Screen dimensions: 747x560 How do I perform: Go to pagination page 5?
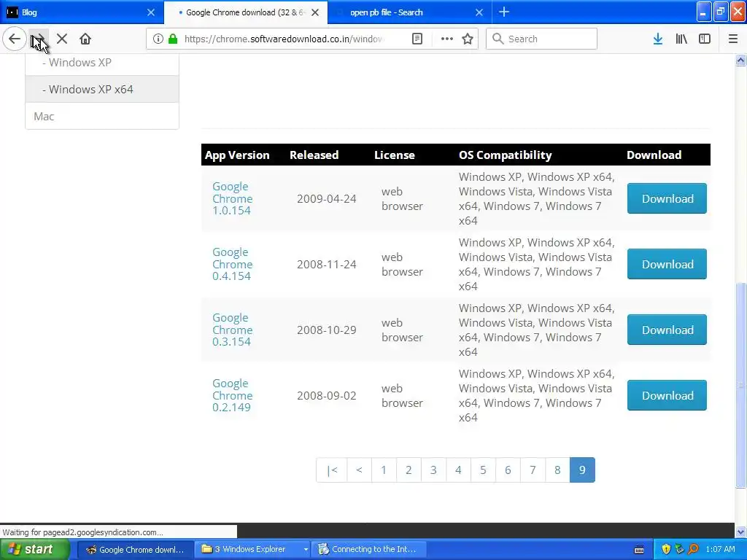coord(483,470)
